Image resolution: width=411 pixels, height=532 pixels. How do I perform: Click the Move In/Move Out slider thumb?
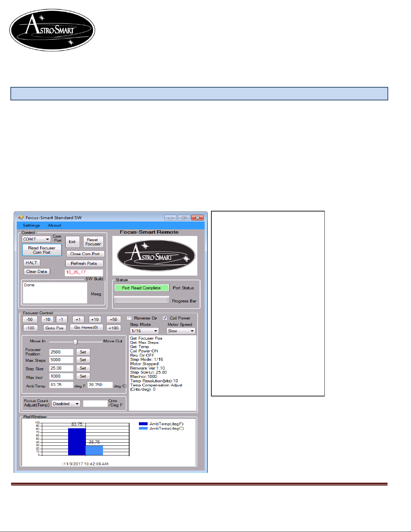coord(75,342)
